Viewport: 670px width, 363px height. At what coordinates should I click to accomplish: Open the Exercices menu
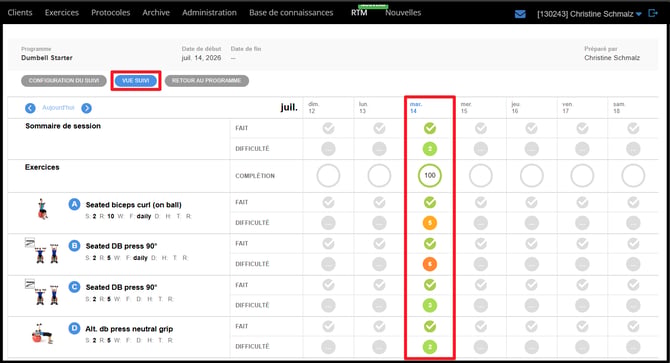(x=62, y=13)
